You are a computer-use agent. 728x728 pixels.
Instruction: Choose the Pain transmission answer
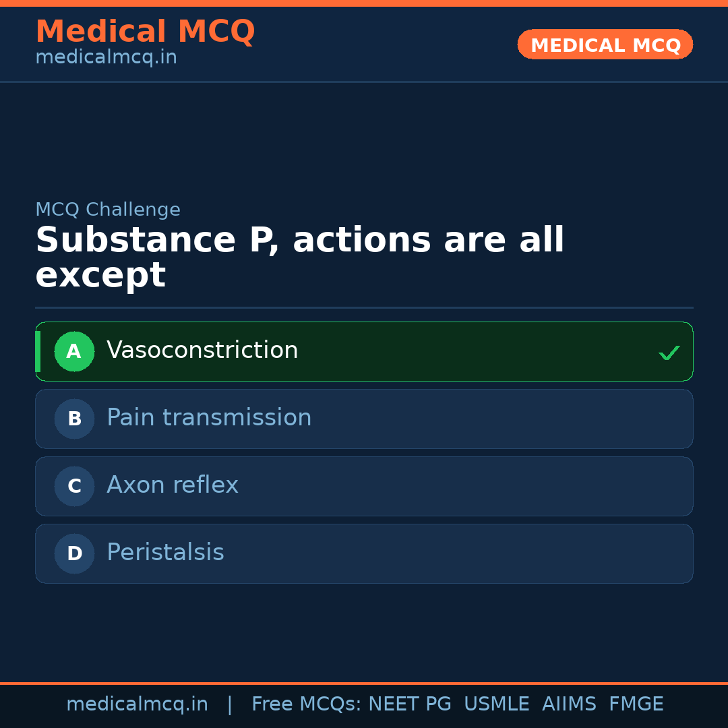coord(209,418)
